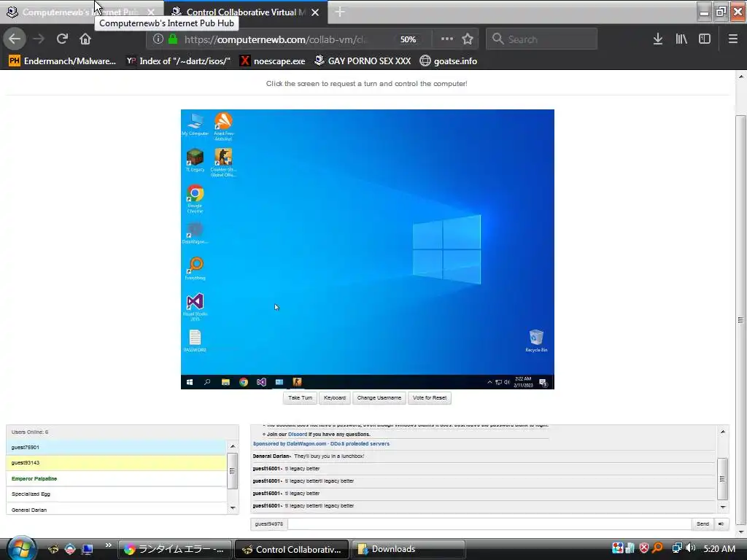Click the Visual Studio desktop icon
The image size is (747, 560).
click(195, 307)
